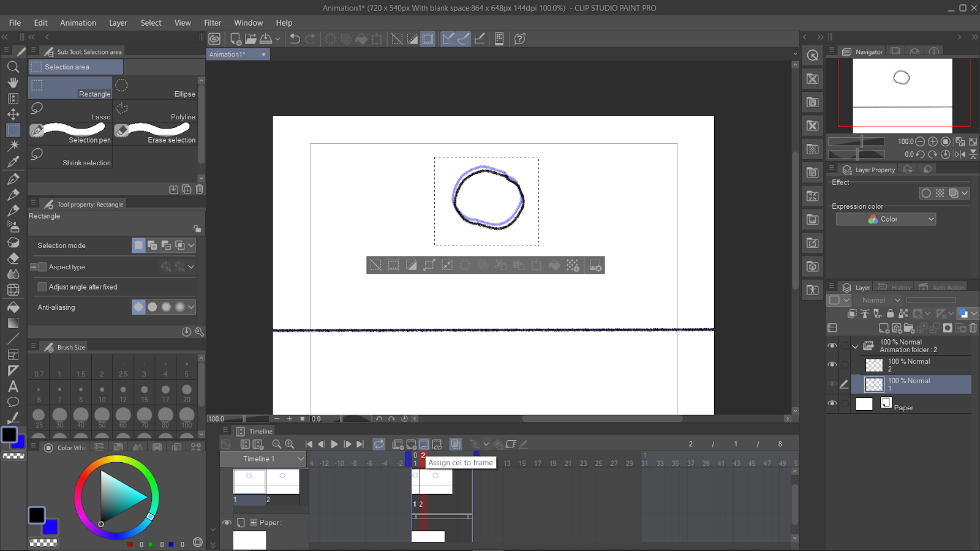This screenshot has height=551, width=980.
Task: Choose the Polyline selection sub tool
Action: coord(155,111)
